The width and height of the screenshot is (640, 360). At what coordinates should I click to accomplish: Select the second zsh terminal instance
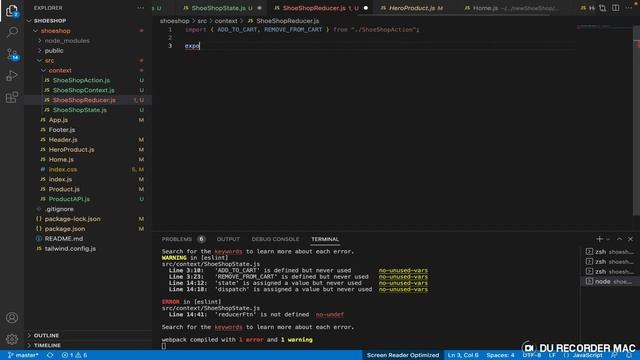click(609, 262)
